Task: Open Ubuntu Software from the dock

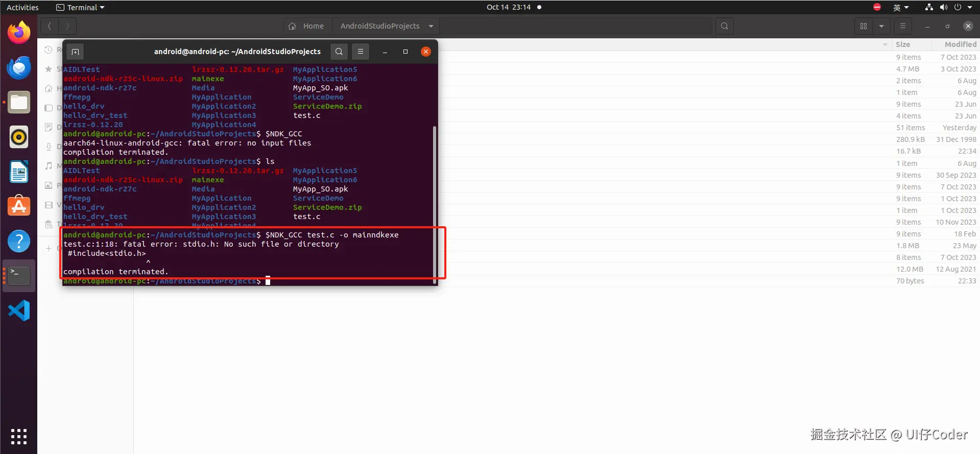Action: tap(19, 206)
